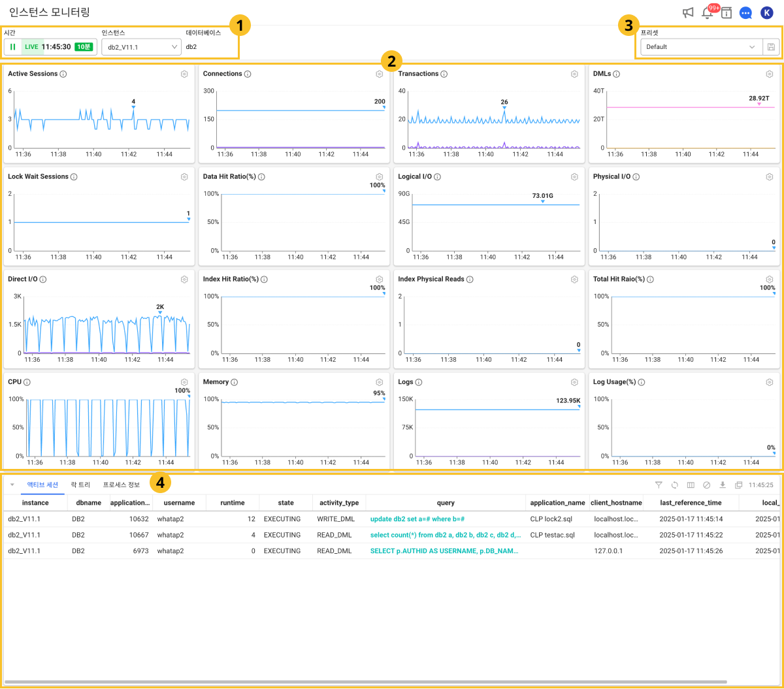
Task: Open the announcements megaphone icon
Action: [687, 12]
